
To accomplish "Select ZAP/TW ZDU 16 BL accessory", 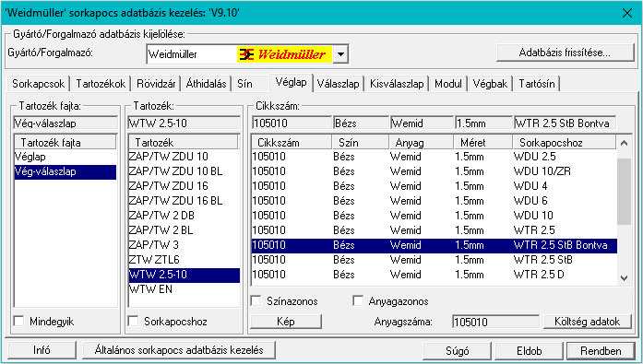I will tap(185, 201).
